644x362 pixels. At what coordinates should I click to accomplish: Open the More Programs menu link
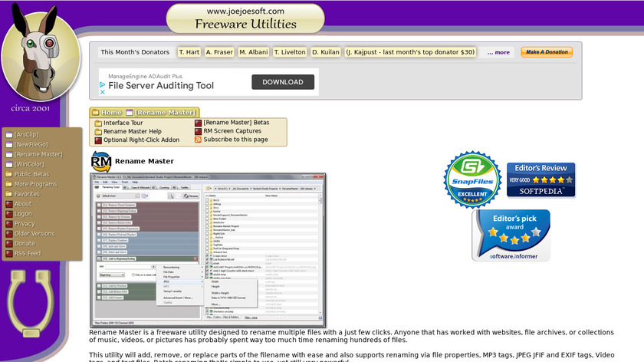click(36, 184)
